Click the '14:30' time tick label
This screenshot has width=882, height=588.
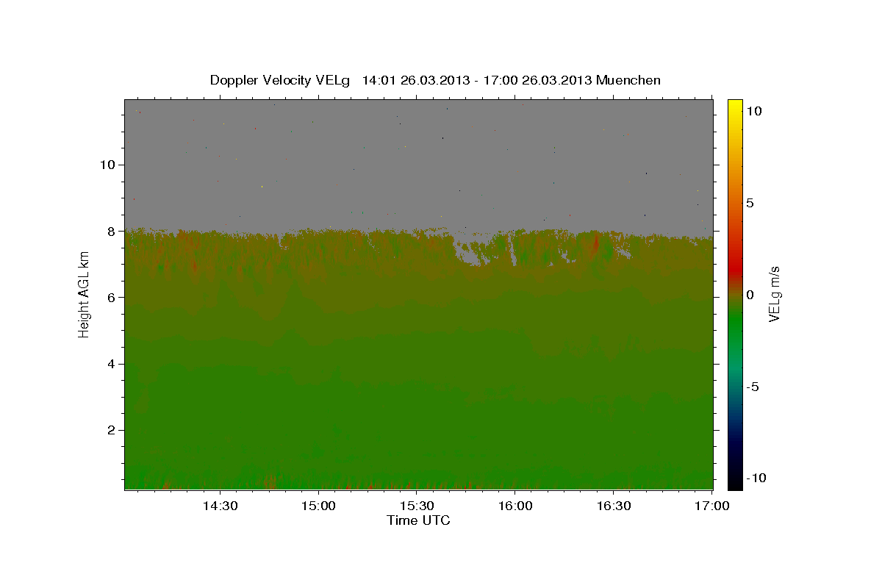220,506
